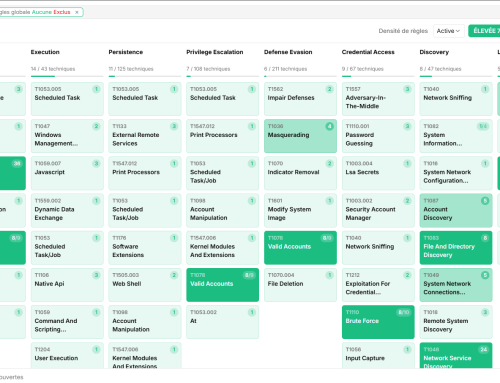Open Valid Accounts card under Privilege Escalation

pyautogui.click(x=222, y=285)
